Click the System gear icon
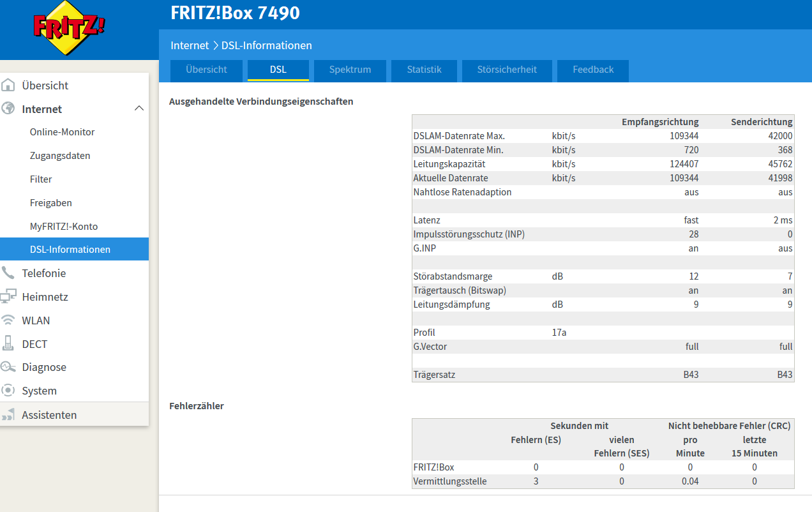The image size is (812, 512). tap(8, 390)
